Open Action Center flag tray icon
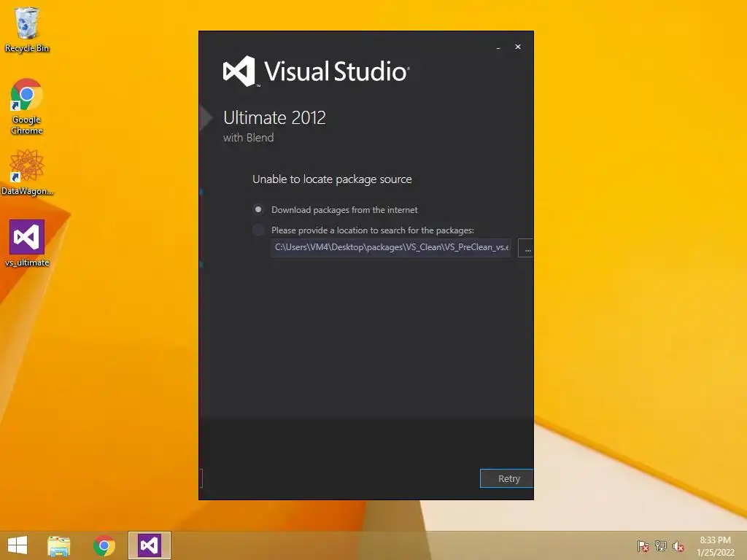The height and width of the screenshot is (560, 747). pyautogui.click(x=643, y=545)
